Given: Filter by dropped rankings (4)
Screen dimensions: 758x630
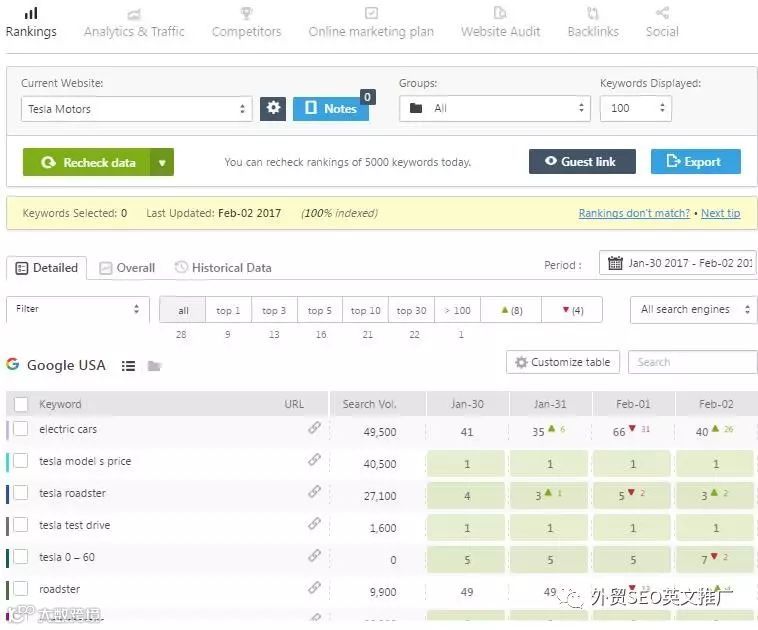Looking at the screenshot, I should tap(572, 310).
